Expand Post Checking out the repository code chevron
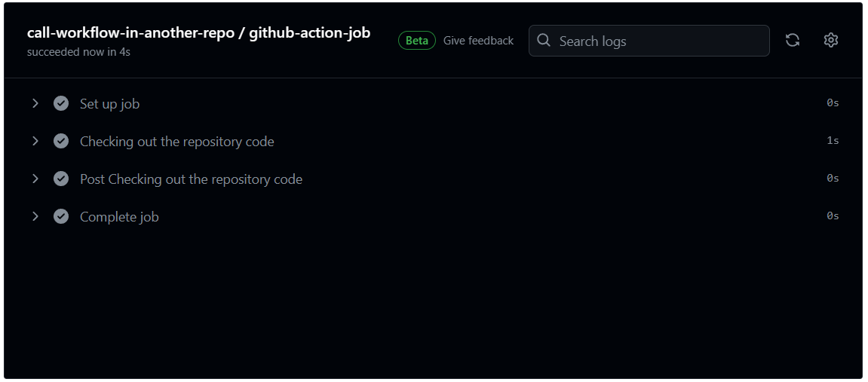The width and height of the screenshot is (868, 382). pyautogui.click(x=35, y=179)
